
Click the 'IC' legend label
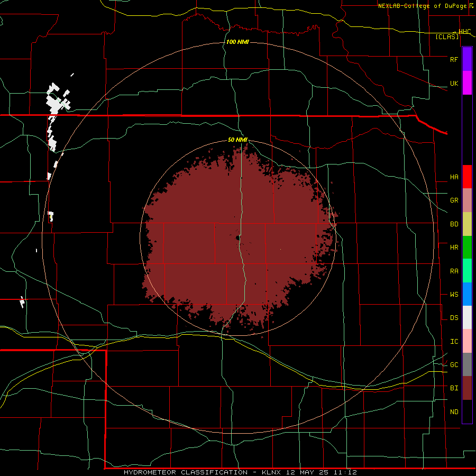[454, 342]
